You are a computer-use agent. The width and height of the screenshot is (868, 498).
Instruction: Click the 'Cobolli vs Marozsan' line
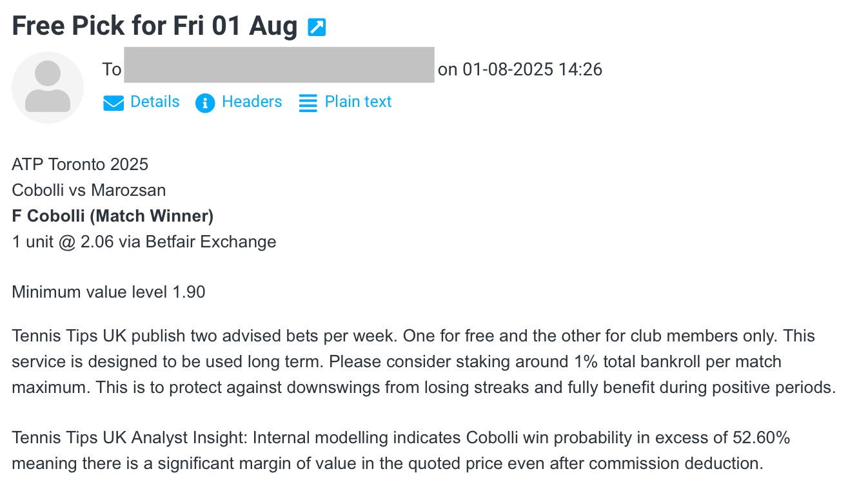click(88, 190)
